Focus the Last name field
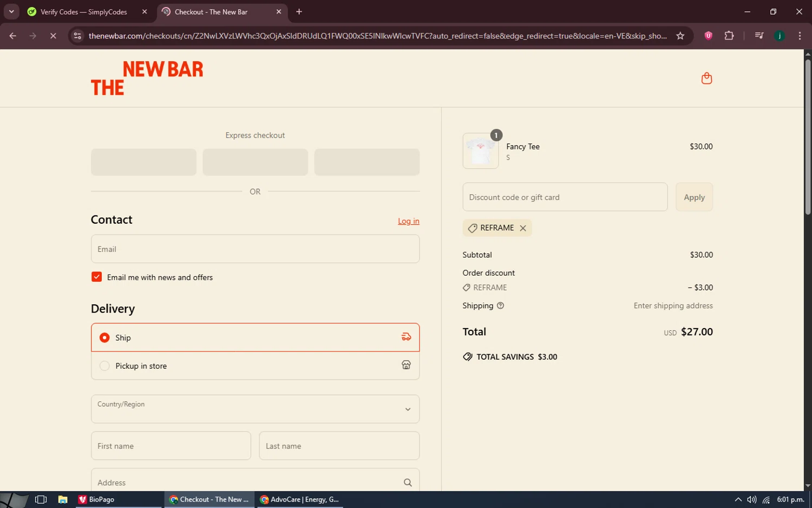 [x=339, y=446]
